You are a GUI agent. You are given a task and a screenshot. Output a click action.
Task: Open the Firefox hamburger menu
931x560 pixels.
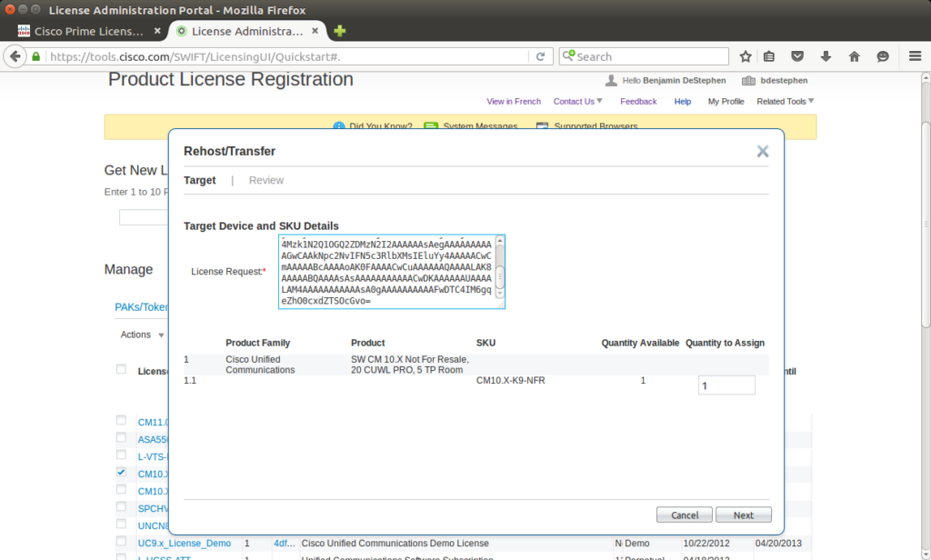pyautogui.click(x=915, y=56)
